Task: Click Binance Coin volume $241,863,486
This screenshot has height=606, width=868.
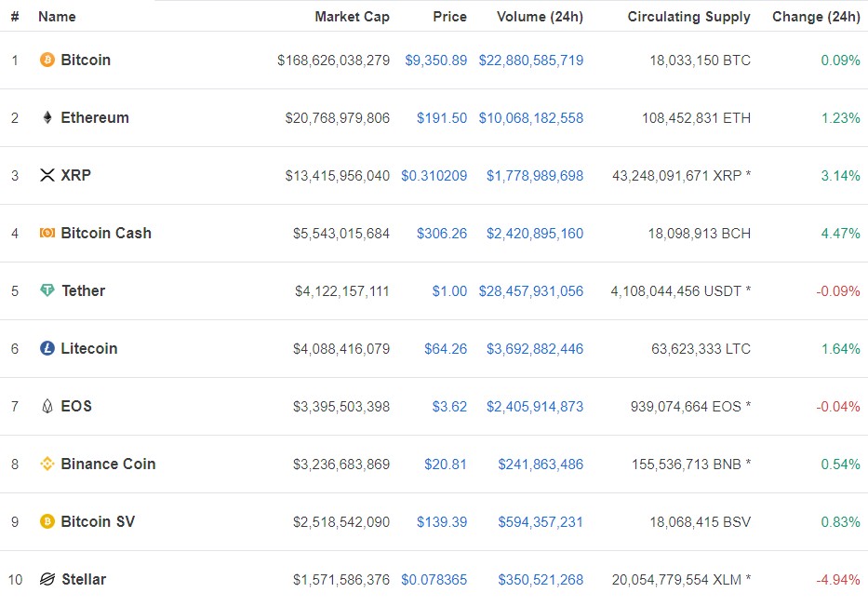Action: [x=541, y=465]
